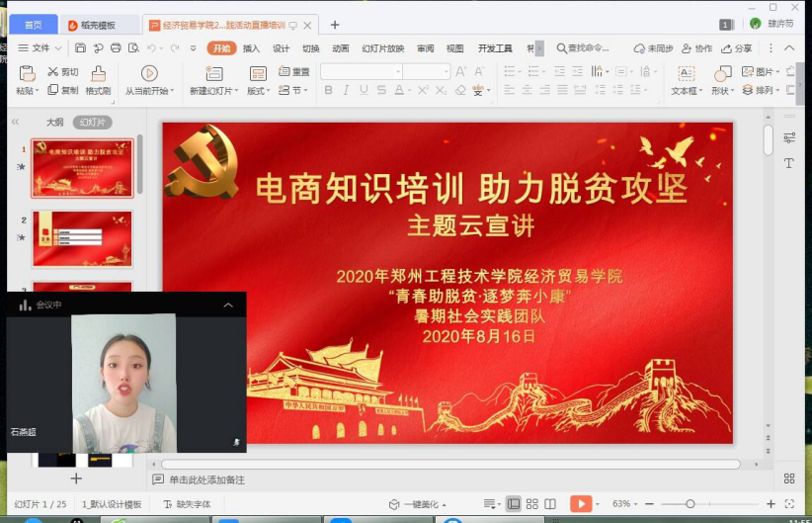Viewport: 812px width, 523px height.
Task: Click the 从当前开始 play-from-current icon
Action: click(149, 73)
